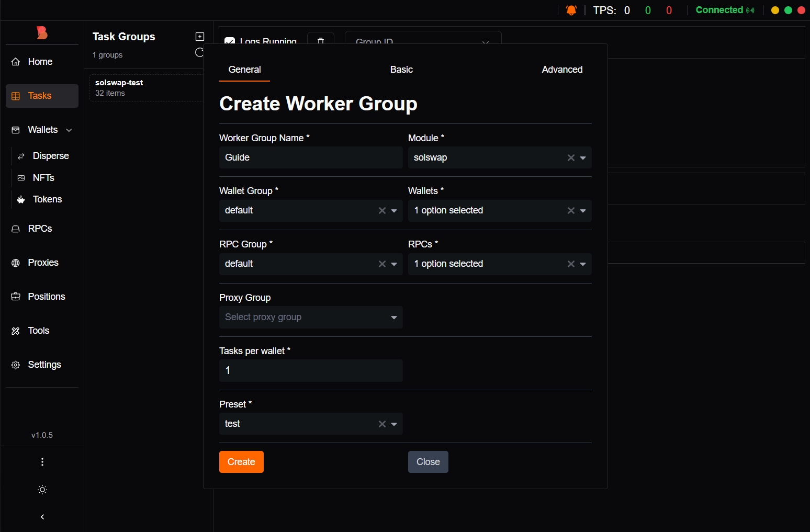Viewport: 810px width, 532px height.
Task: Switch to the Advanced tab
Action: click(562, 70)
